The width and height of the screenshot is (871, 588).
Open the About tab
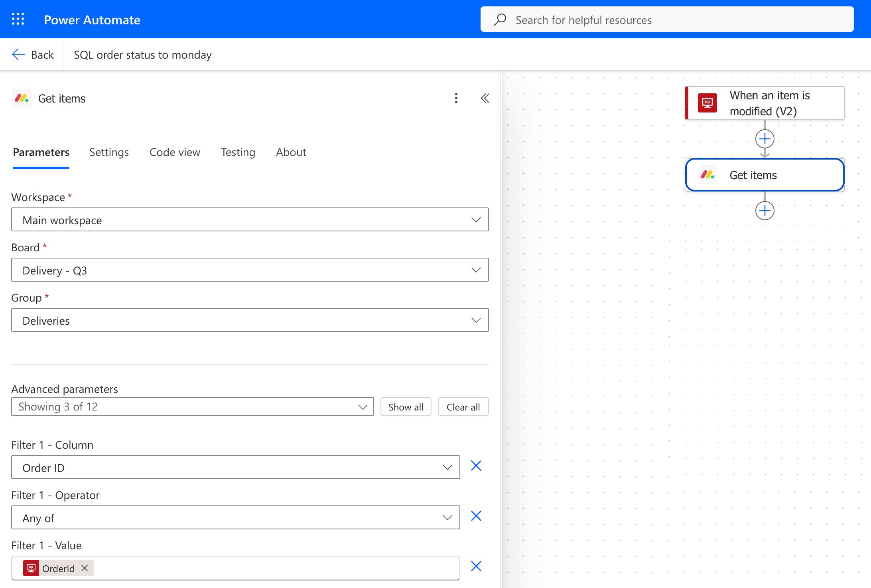point(291,152)
